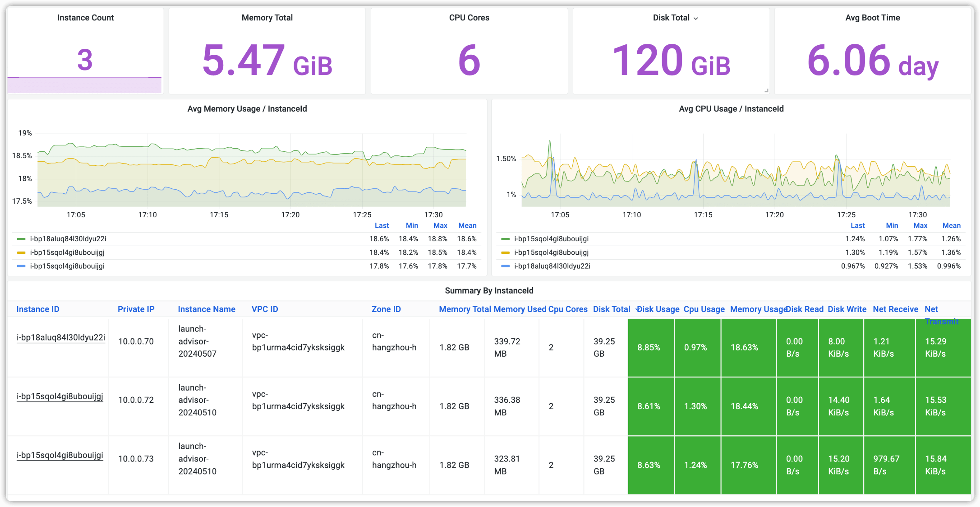
Task: Open Avg CPU Usage / InstanceId panel title
Action: 731,109
